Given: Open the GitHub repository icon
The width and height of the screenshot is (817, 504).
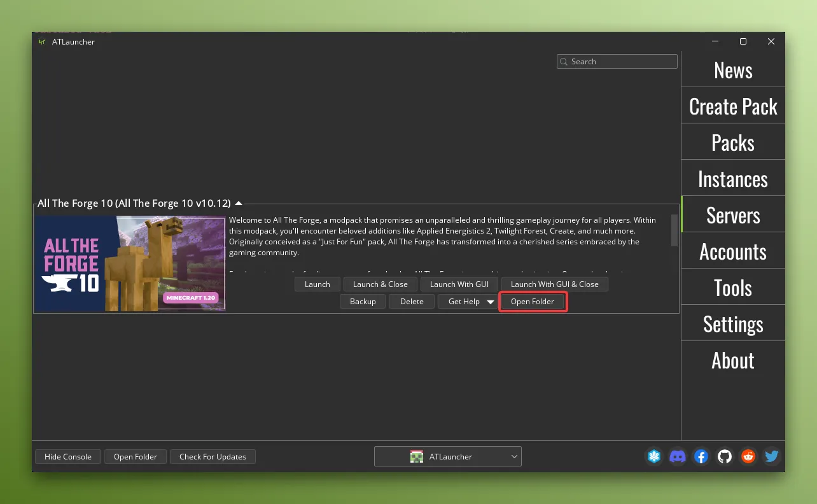Looking at the screenshot, I should (724, 456).
